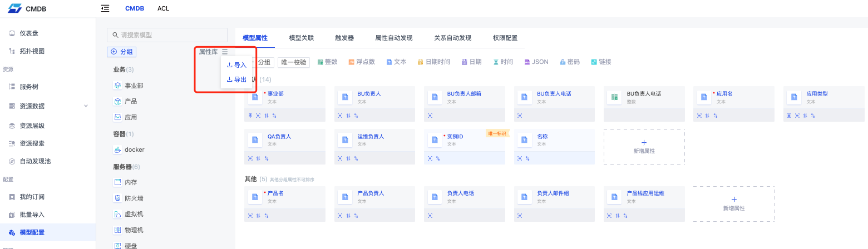Click the 属性库 menu icon

point(224,52)
